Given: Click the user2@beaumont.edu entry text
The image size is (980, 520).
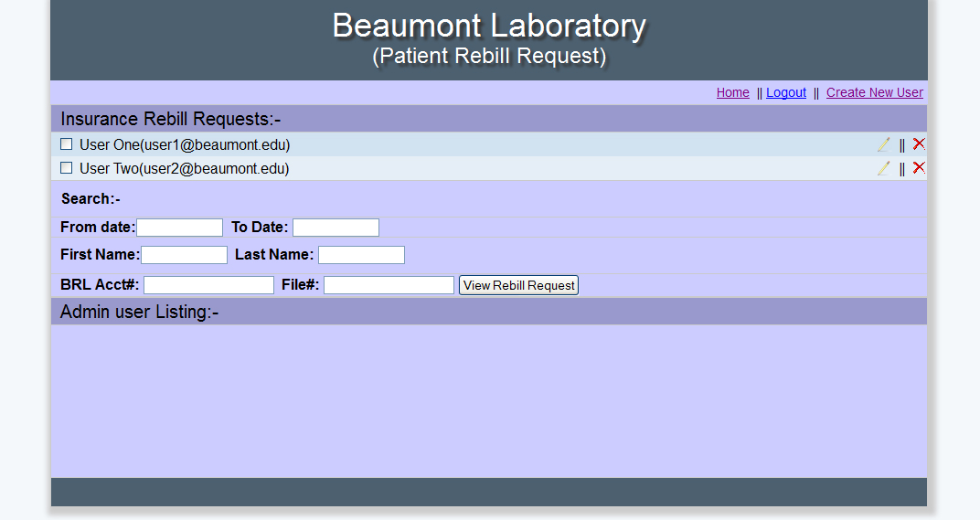Looking at the screenshot, I should tap(184, 168).
